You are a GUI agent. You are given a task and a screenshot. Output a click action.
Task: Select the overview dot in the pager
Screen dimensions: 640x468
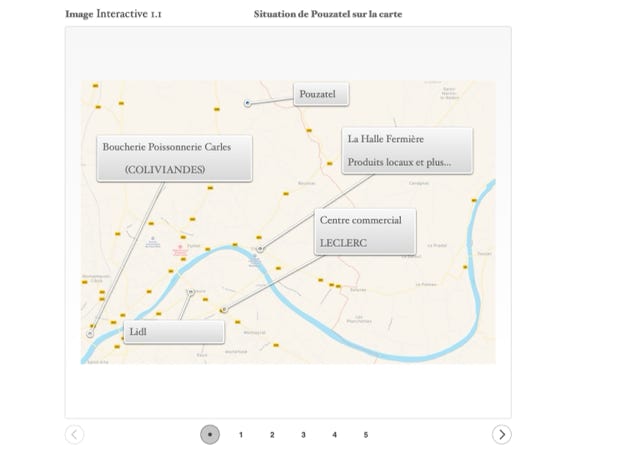pyautogui.click(x=209, y=434)
